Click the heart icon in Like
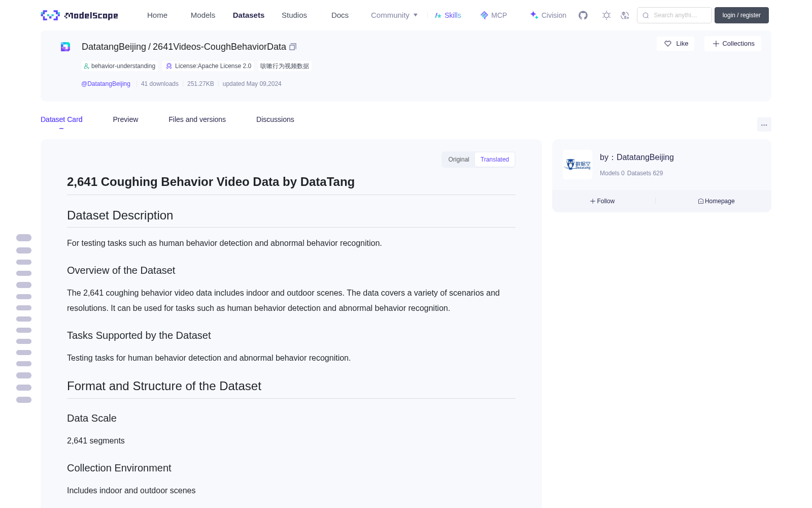 (x=668, y=44)
